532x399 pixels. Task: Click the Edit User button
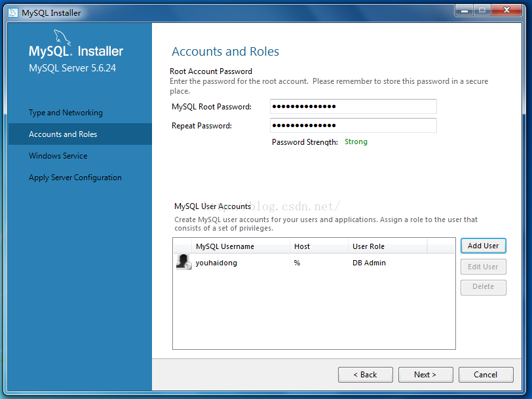tap(483, 267)
